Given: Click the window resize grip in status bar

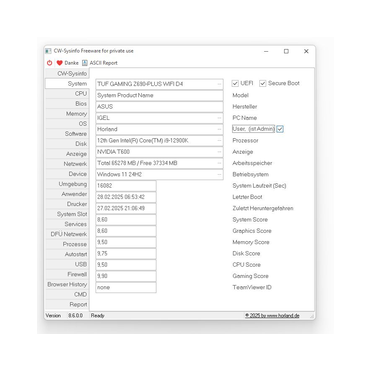Looking at the screenshot, I should [312, 316].
